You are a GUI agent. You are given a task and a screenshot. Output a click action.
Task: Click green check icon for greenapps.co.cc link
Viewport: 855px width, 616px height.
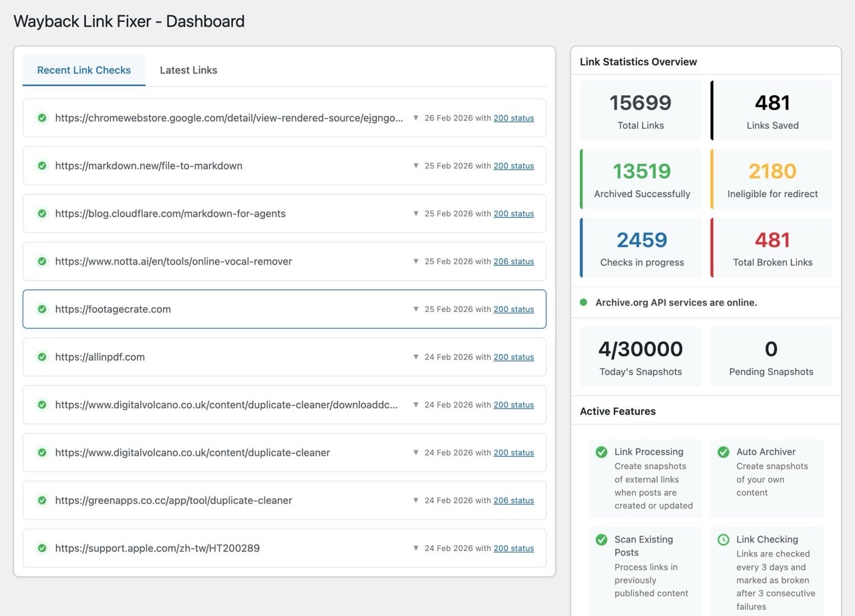click(x=42, y=500)
